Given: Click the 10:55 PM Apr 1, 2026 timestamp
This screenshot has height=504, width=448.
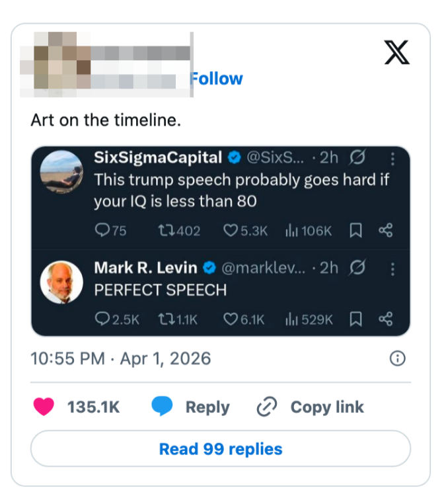Looking at the screenshot, I should 121,358.
